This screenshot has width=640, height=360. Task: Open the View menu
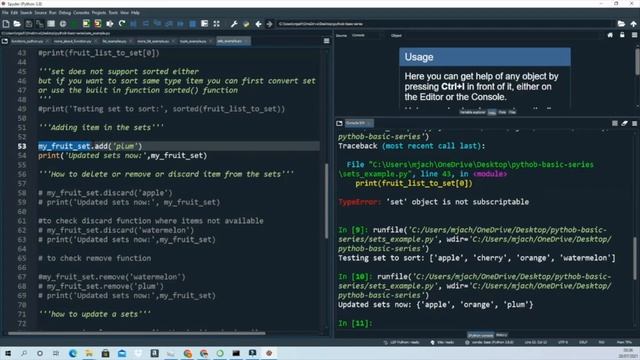pos(124,13)
